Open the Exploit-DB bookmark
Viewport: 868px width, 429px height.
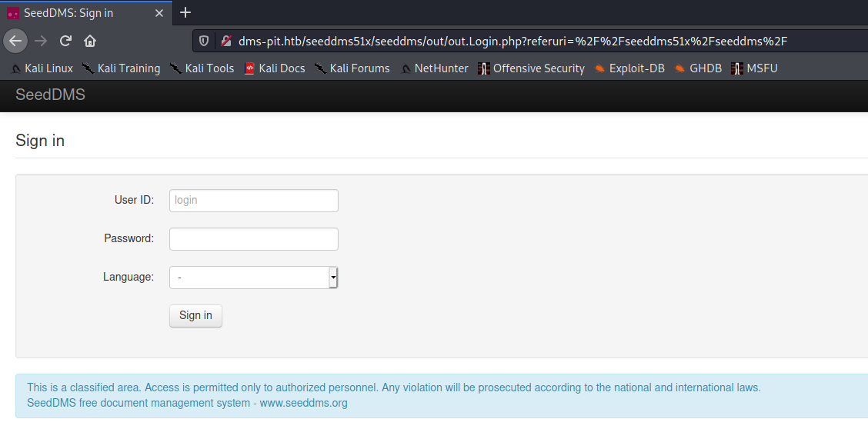click(x=629, y=68)
